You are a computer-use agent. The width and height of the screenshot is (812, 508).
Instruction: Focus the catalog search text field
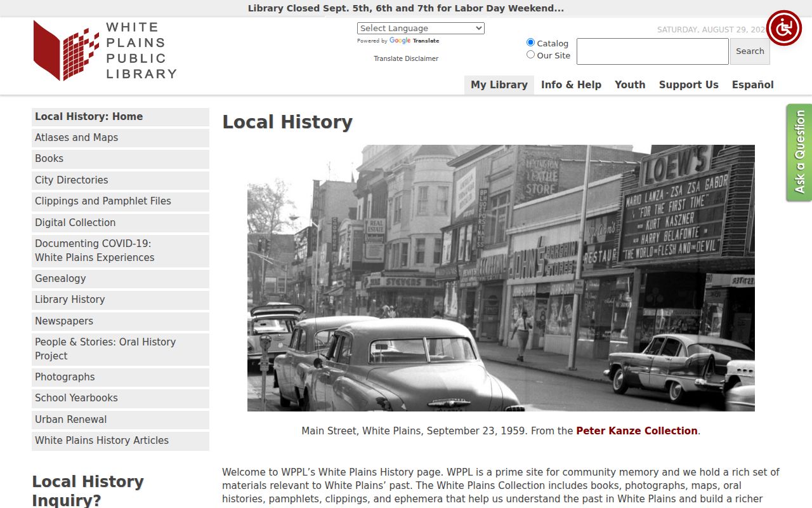pos(653,51)
